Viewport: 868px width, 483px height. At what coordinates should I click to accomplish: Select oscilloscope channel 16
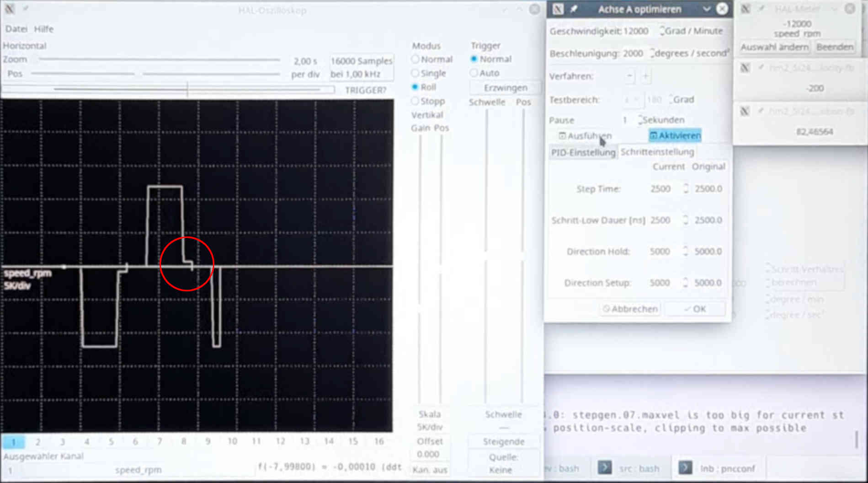tap(379, 441)
